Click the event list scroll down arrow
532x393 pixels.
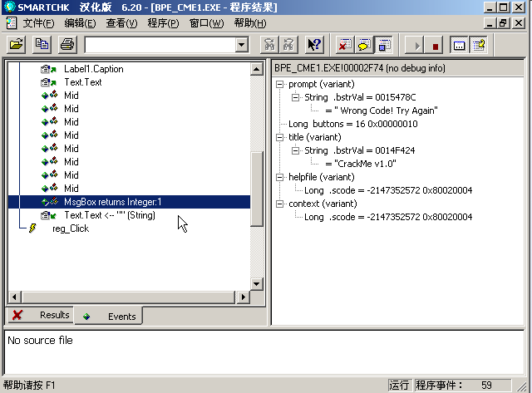pyautogui.click(x=257, y=284)
